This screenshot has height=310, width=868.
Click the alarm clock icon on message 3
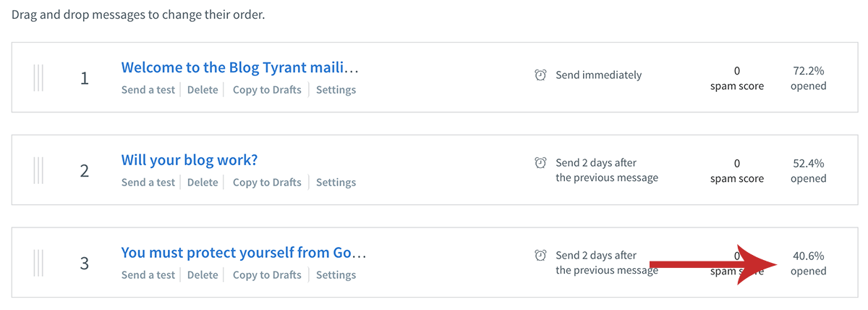point(540,255)
